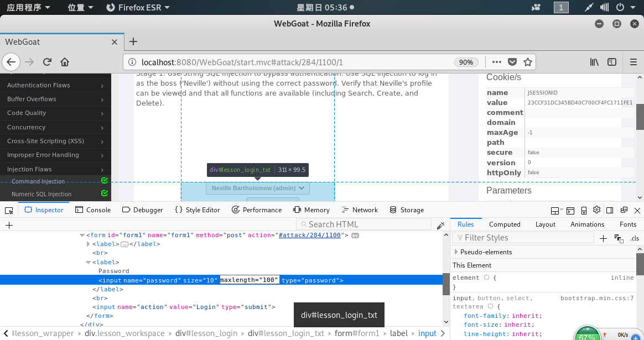Follow the #attack/284/1100 action link

310,236
